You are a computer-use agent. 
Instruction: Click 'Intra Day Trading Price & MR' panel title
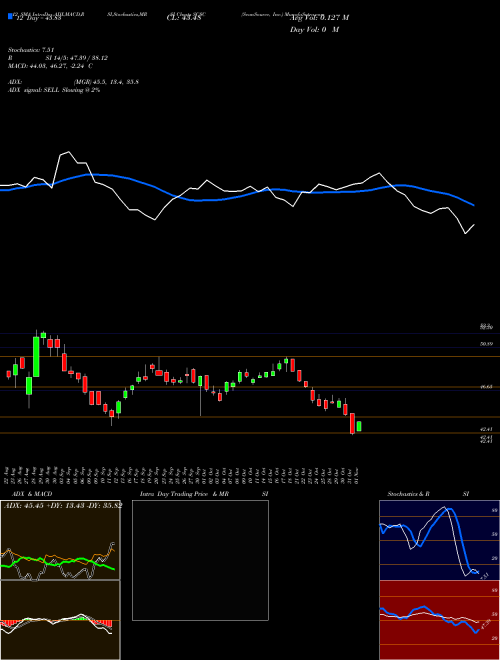[x=184, y=494]
